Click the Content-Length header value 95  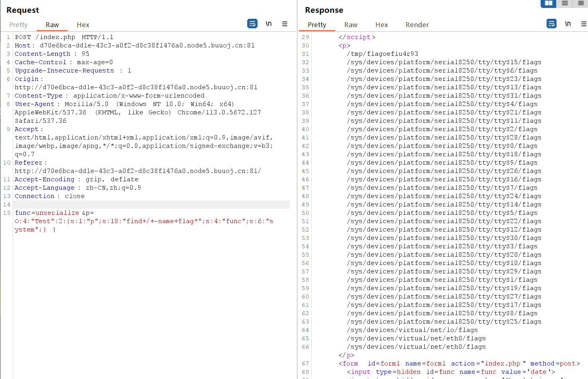tap(86, 54)
